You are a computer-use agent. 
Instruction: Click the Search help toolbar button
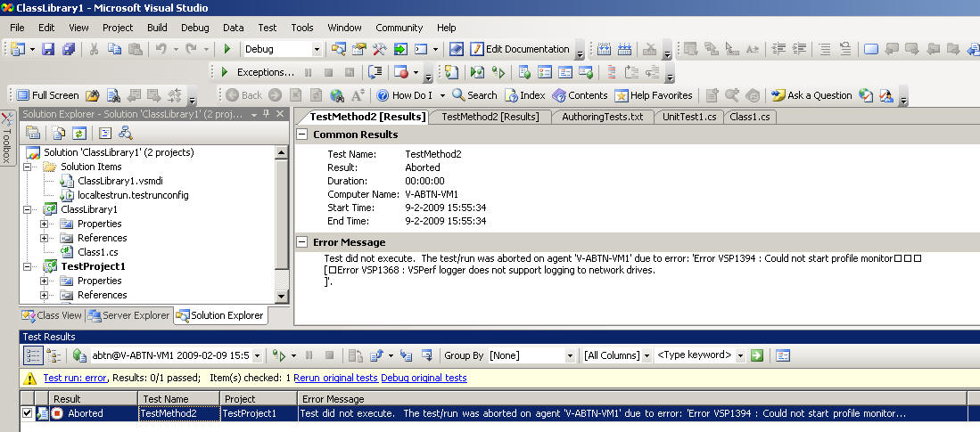[x=474, y=95]
